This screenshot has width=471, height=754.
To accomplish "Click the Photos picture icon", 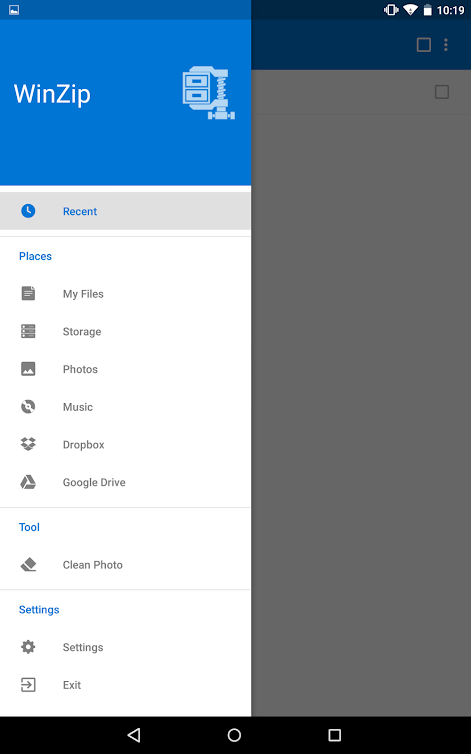I will (28, 369).
